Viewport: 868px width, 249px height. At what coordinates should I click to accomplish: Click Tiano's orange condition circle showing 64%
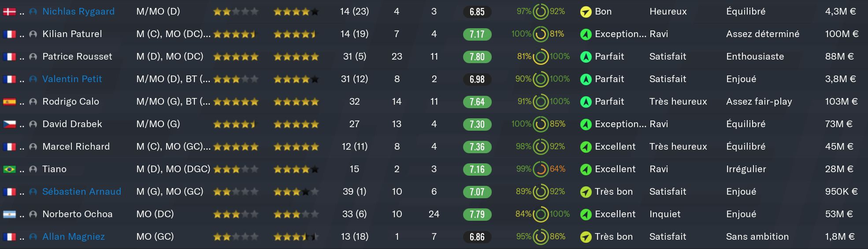[x=541, y=170]
